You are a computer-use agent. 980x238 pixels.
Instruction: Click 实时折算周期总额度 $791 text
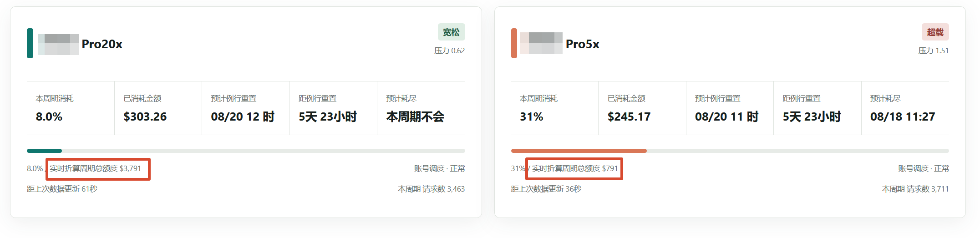click(x=575, y=168)
